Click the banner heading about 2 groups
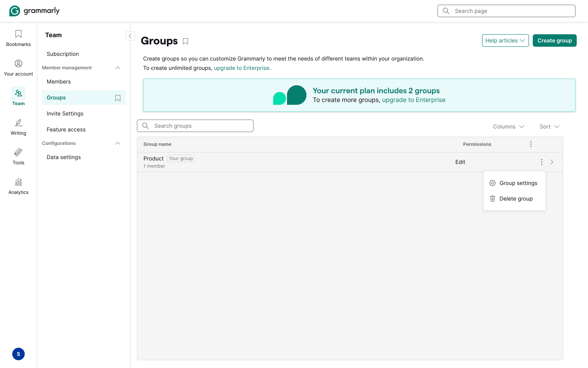 click(376, 91)
